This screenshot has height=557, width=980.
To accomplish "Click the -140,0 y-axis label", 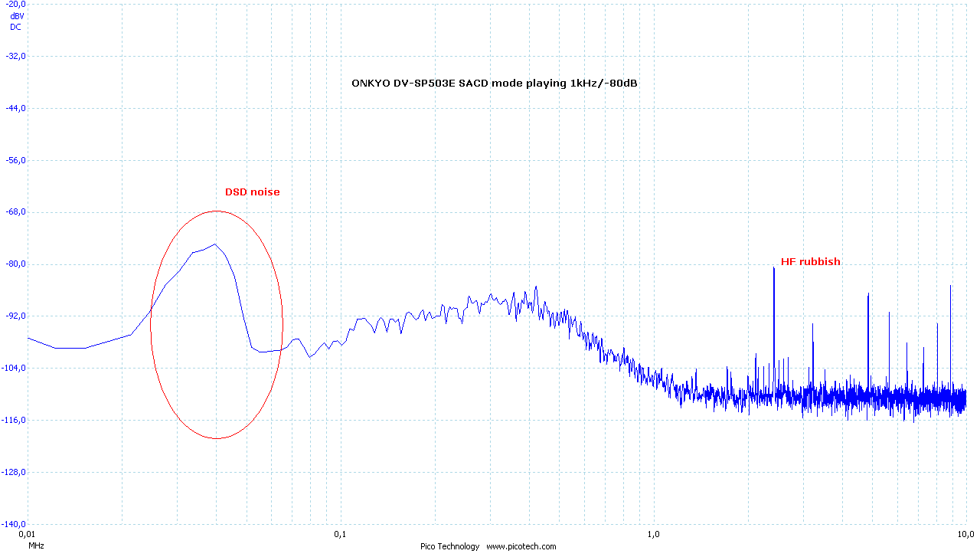I will (14, 524).
